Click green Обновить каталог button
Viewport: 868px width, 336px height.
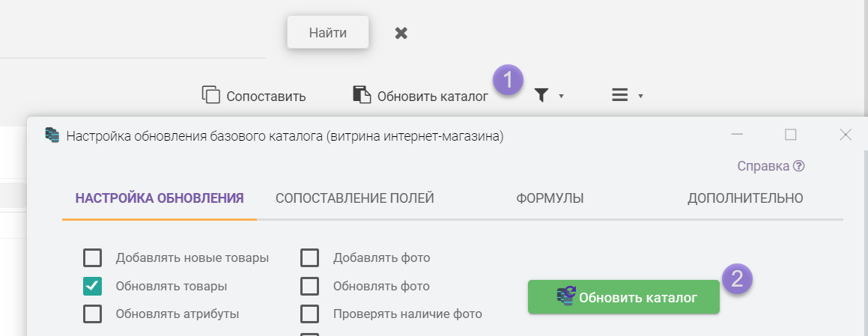click(623, 297)
